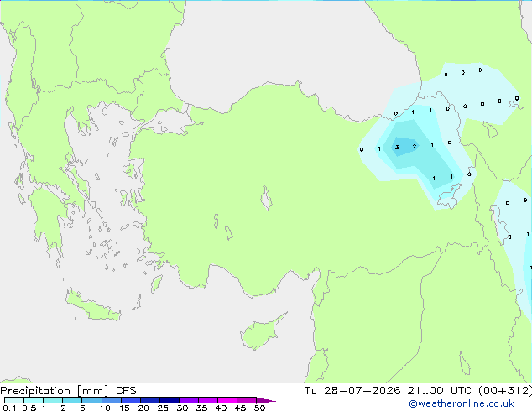Pick the 15–20 mm legend color box
Viewport: 532px width, 411px height.
point(130,400)
